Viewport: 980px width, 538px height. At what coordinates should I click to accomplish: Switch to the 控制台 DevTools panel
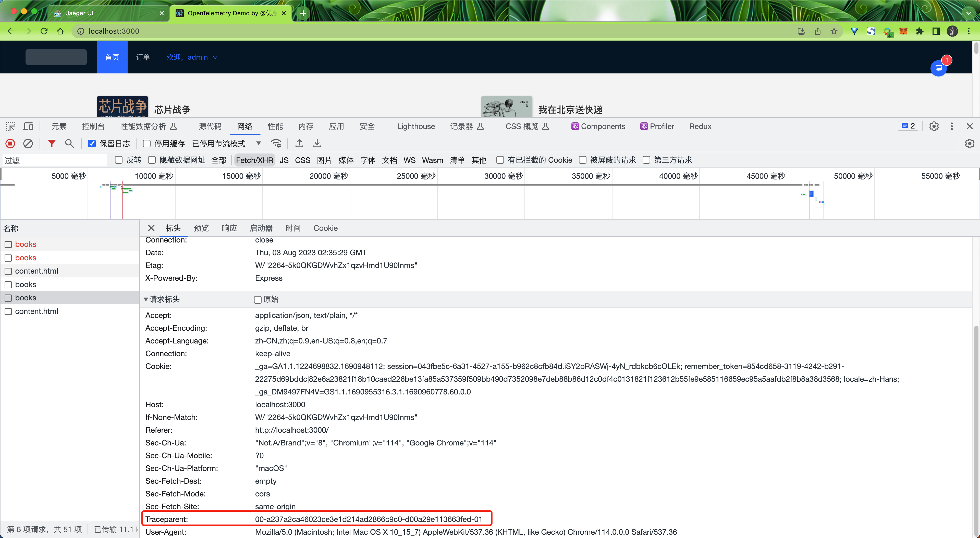click(x=93, y=126)
